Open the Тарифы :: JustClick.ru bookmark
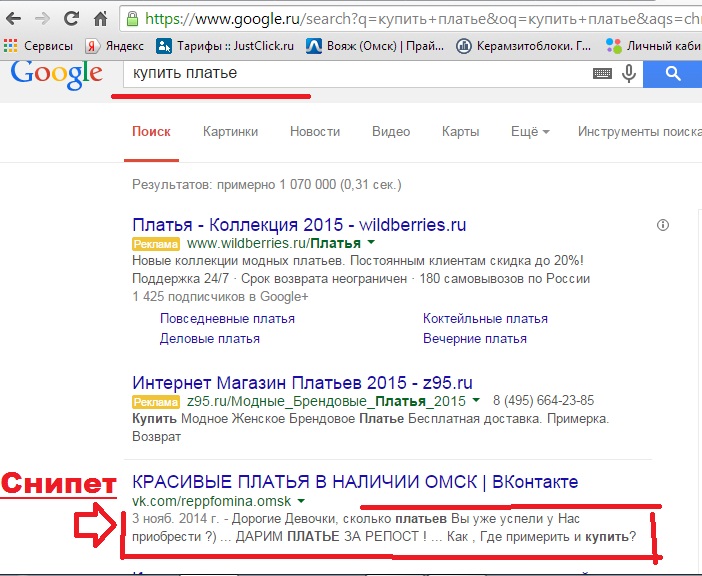 (225, 46)
